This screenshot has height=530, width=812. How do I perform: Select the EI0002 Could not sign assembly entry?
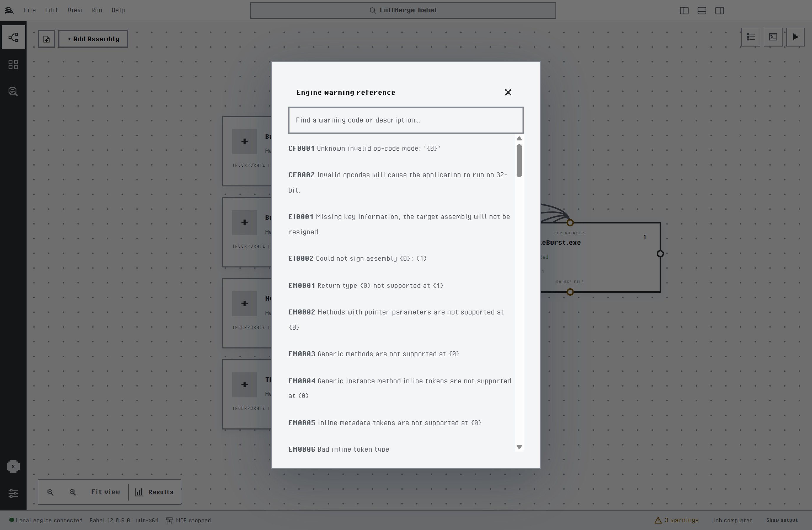click(x=357, y=259)
